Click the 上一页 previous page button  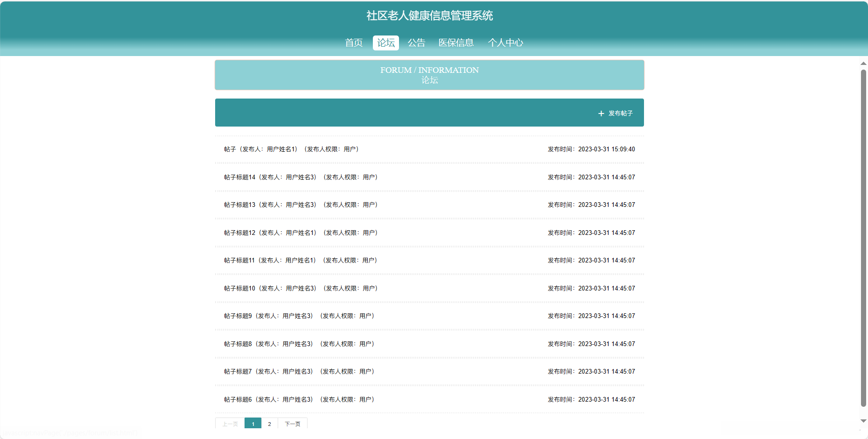[230, 424]
